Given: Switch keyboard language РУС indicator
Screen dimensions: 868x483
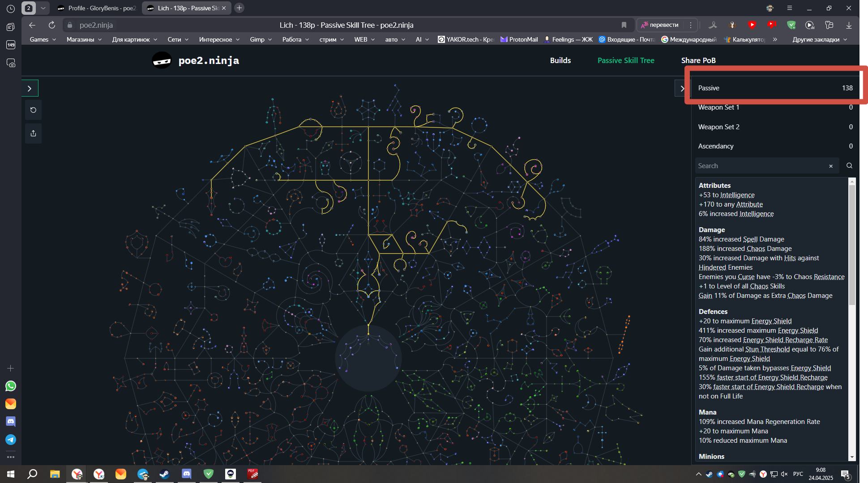Looking at the screenshot, I should pyautogui.click(x=798, y=474).
